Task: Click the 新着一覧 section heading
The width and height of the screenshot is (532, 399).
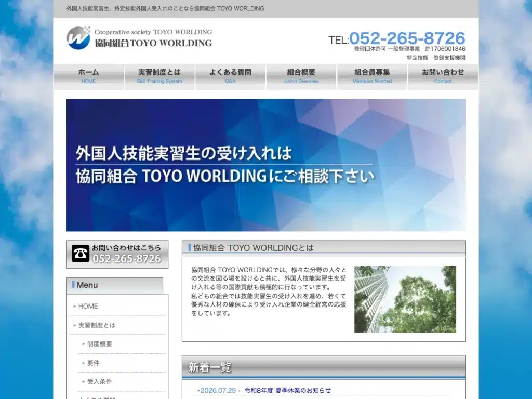Action: [210, 367]
